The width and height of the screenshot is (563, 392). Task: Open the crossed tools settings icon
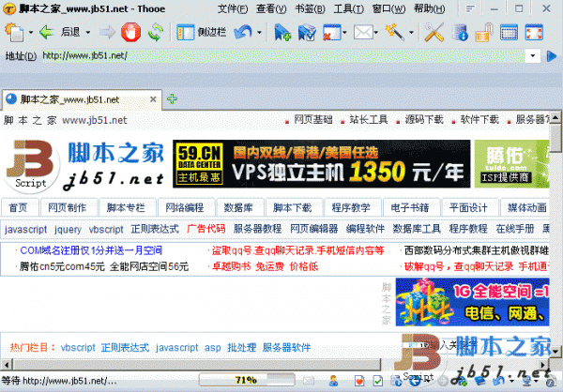pyautogui.click(x=434, y=32)
